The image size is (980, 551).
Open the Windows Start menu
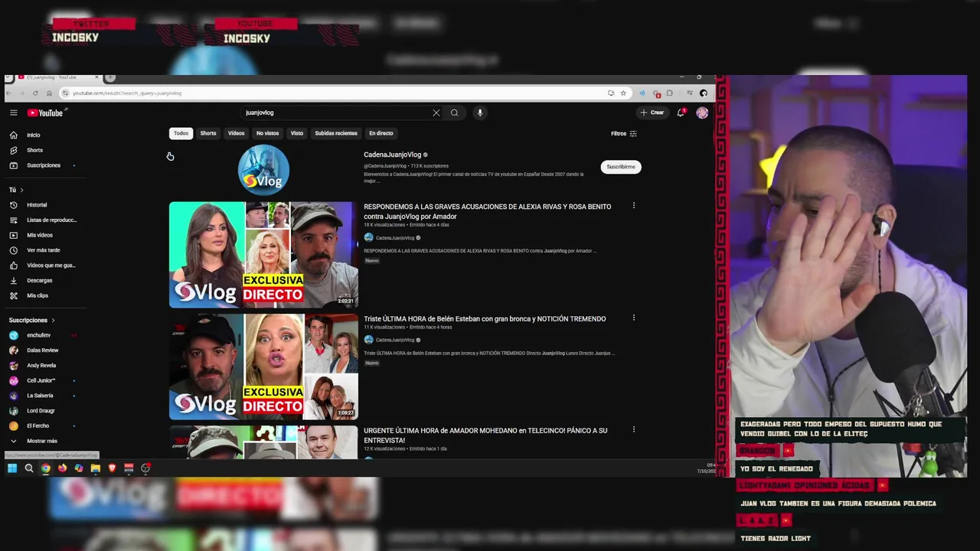click(x=12, y=468)
